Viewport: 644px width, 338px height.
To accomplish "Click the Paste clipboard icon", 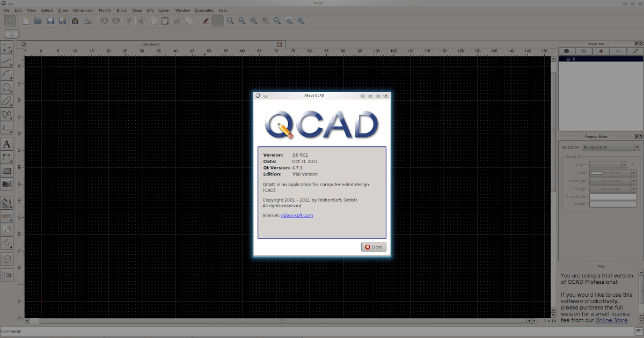I will tap(165, 21).
